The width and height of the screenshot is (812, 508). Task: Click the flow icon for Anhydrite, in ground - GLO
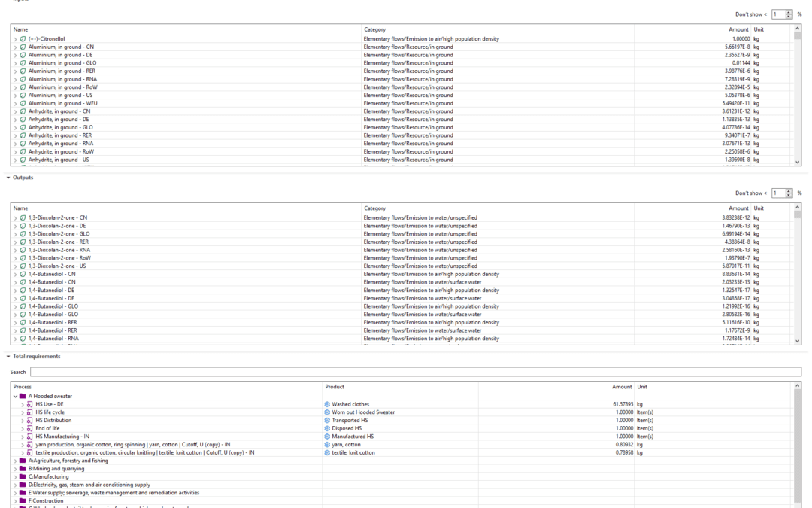pyautogui.click(x=23, y=128)
